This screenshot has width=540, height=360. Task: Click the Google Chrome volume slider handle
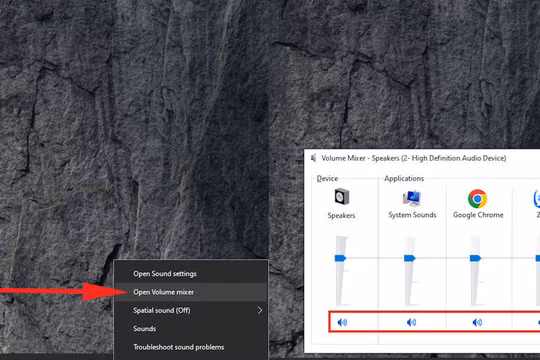(475, 258)
